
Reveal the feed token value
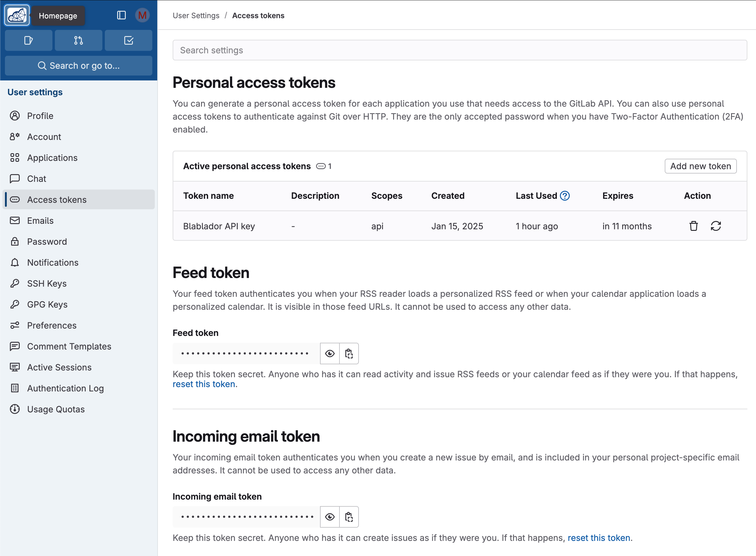click(330, 354)
